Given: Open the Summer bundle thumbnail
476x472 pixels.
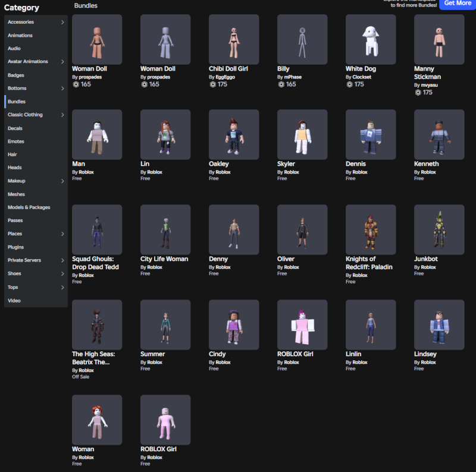Looking at the screenshot, I should pyautogui.click(x=165, y=325).
